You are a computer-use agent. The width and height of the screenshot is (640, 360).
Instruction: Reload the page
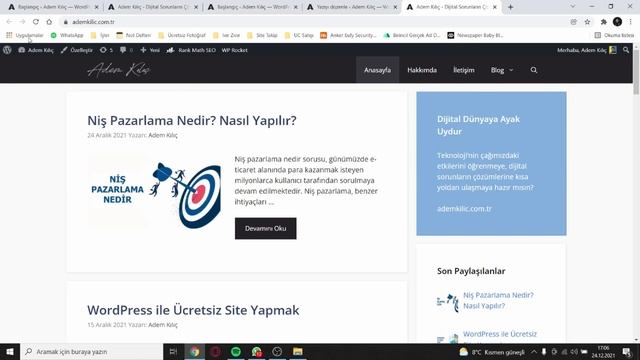[x=36, y=22]
